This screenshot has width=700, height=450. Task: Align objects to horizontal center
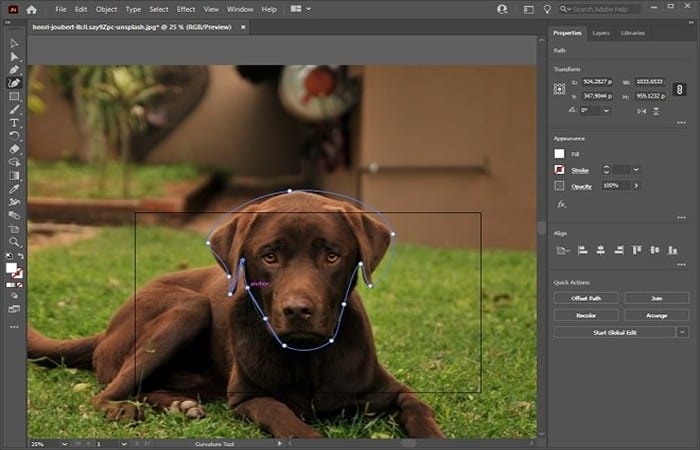click(x=600, y=250)
